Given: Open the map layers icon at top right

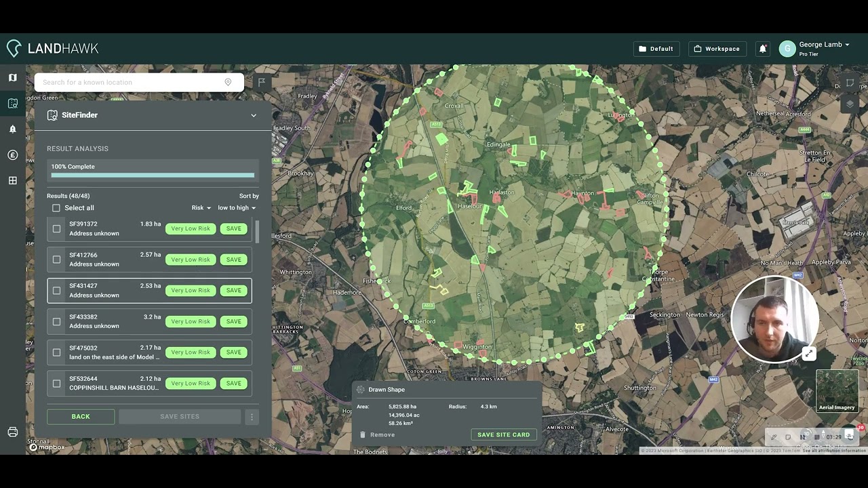Looking at the screenshot, I should pos(850,104).
